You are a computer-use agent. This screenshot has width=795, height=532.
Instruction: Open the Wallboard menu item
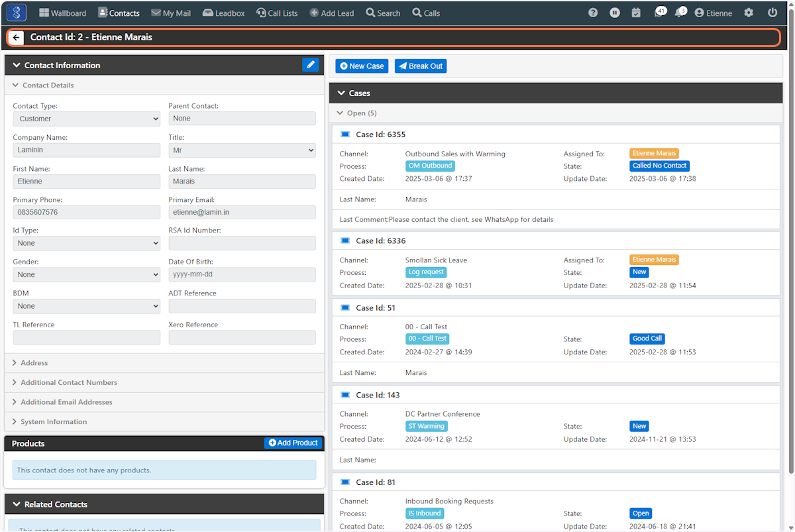[63, 13]
